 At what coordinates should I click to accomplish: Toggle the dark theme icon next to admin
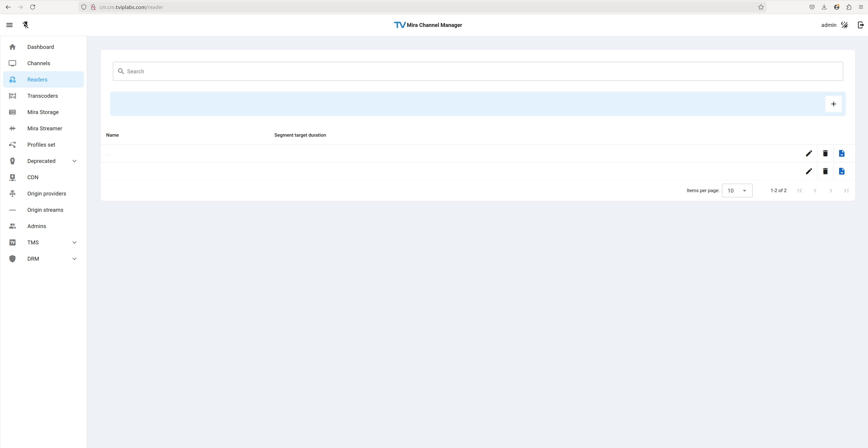(x=844, y=25)
